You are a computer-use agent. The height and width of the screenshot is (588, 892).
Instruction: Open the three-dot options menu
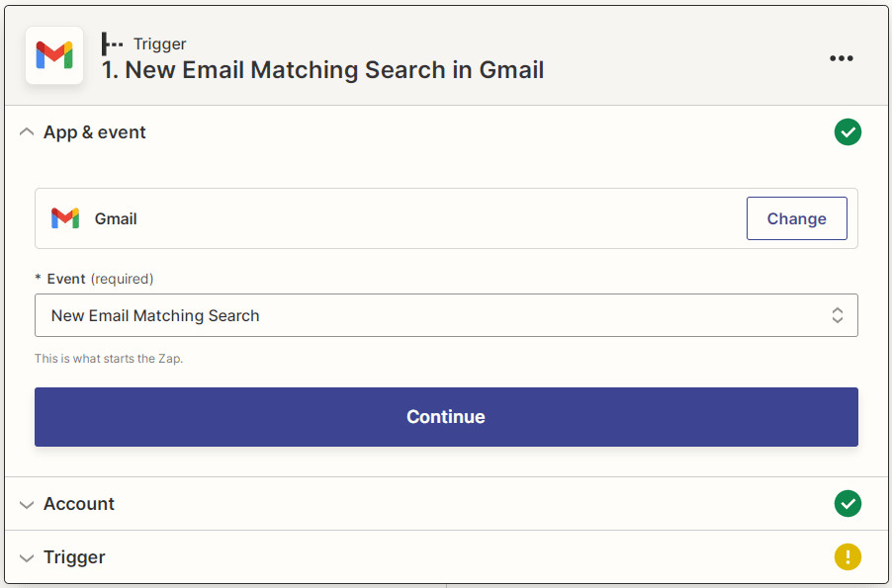coord(841,57)
